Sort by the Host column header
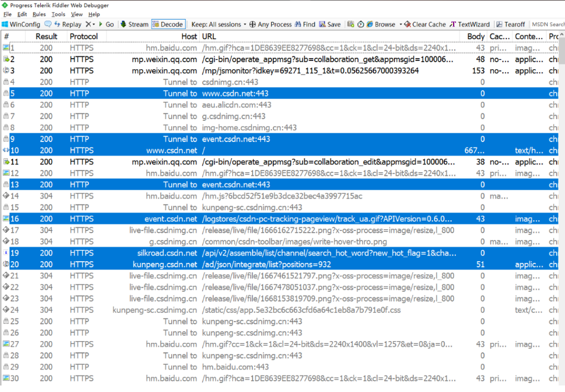 tap(153, 36)
